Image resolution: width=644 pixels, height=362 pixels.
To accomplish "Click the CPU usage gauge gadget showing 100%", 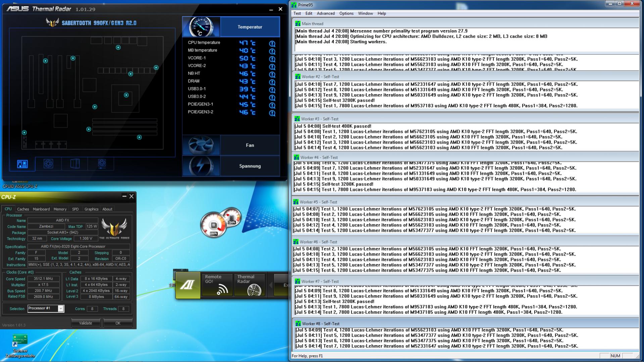I will (213, 225).
